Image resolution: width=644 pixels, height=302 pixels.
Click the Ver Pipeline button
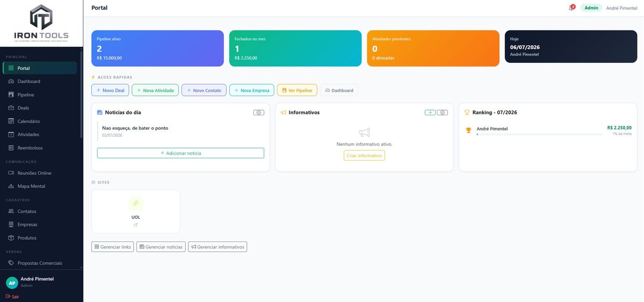click(x=297, y=90)
